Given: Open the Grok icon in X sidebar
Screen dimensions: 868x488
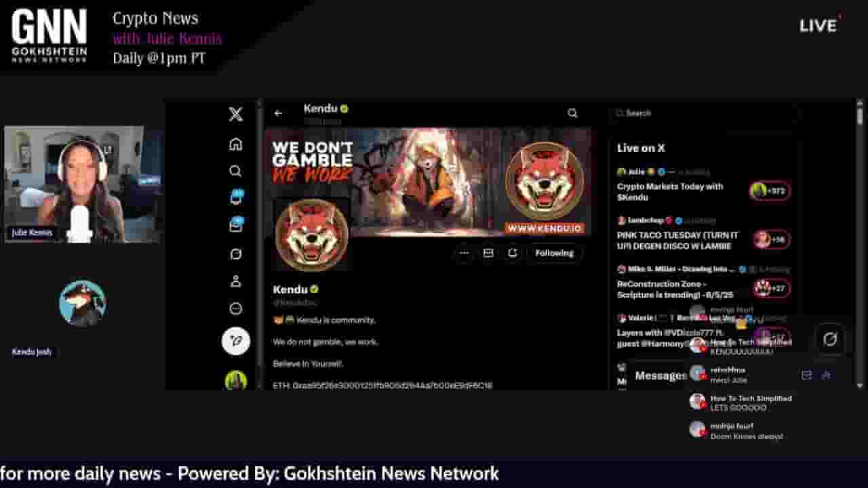Looking at the screenshot, I should click(236, 253).
